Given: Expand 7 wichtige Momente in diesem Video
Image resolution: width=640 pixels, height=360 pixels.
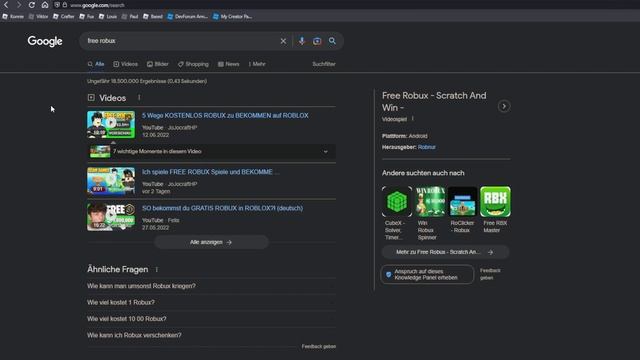Looking at the screenshot, I should (x=211, y=151).
